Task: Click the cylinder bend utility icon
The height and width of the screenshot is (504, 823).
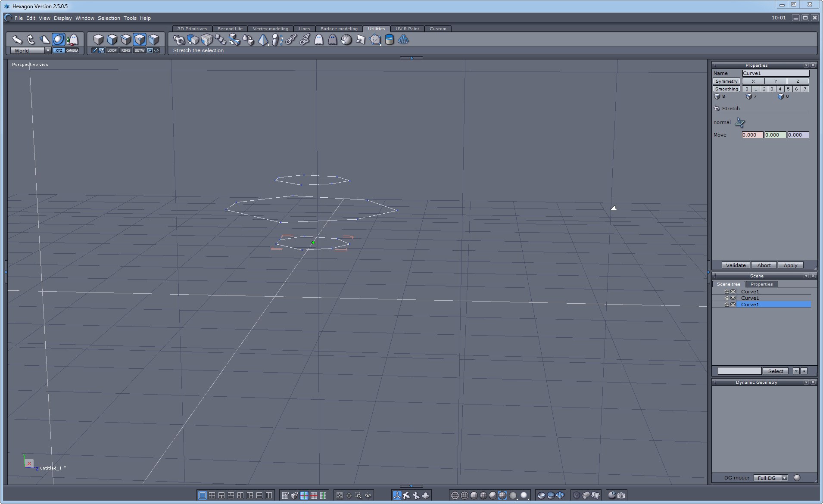Action: (x=277, y=40)
